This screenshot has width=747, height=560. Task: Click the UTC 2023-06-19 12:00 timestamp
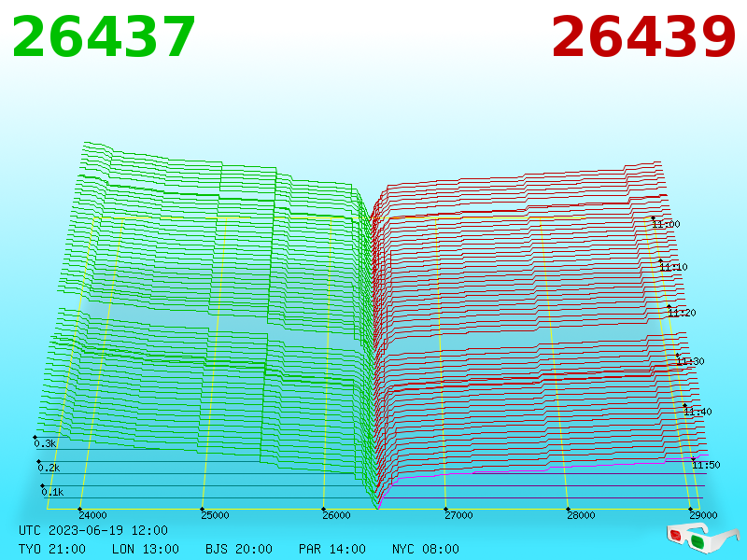tap(93, 530)
